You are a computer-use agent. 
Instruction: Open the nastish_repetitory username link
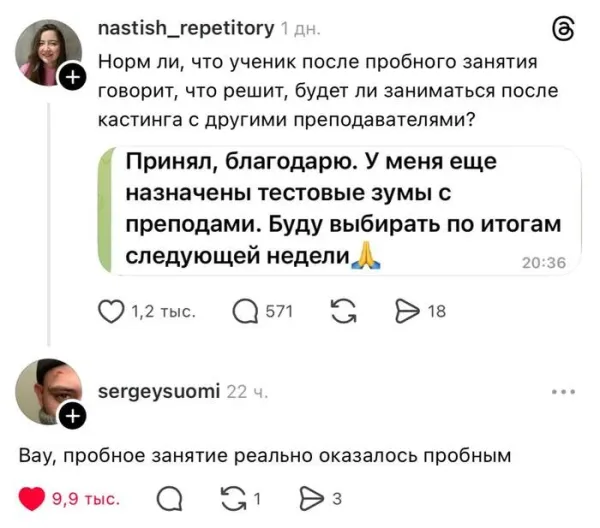tap(187, 30)
